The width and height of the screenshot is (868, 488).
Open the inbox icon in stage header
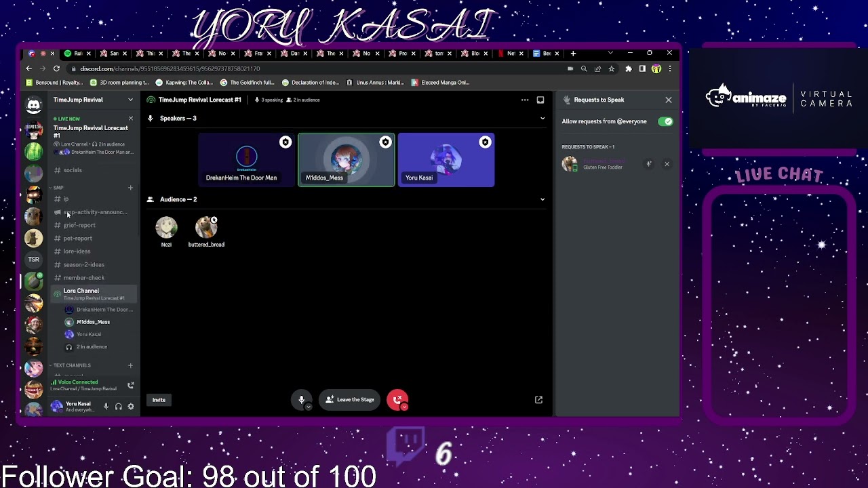[540, 100]
